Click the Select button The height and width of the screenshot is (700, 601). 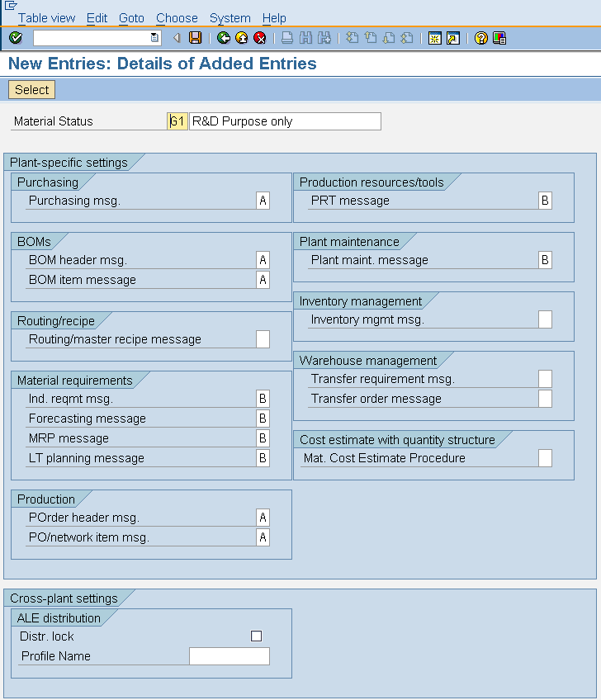(31, 89)
